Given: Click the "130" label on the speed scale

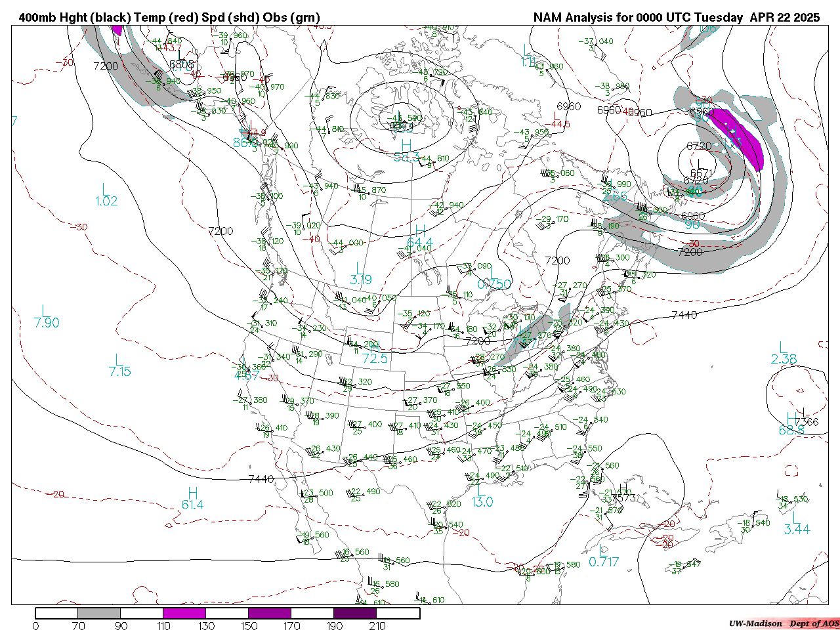Looking at the screenshot, I should 206,625.
